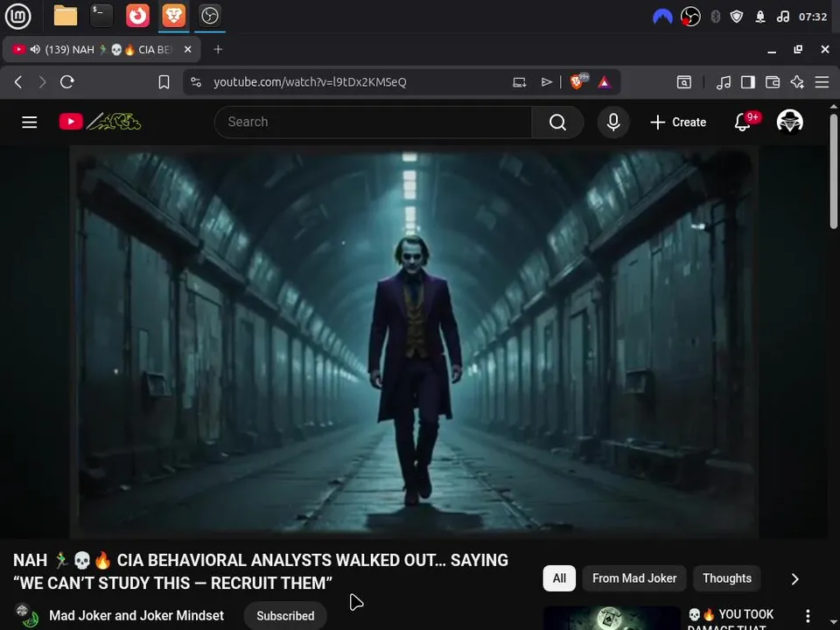
Task: Click the blue NordVPN tray icon
Action: 662,17
